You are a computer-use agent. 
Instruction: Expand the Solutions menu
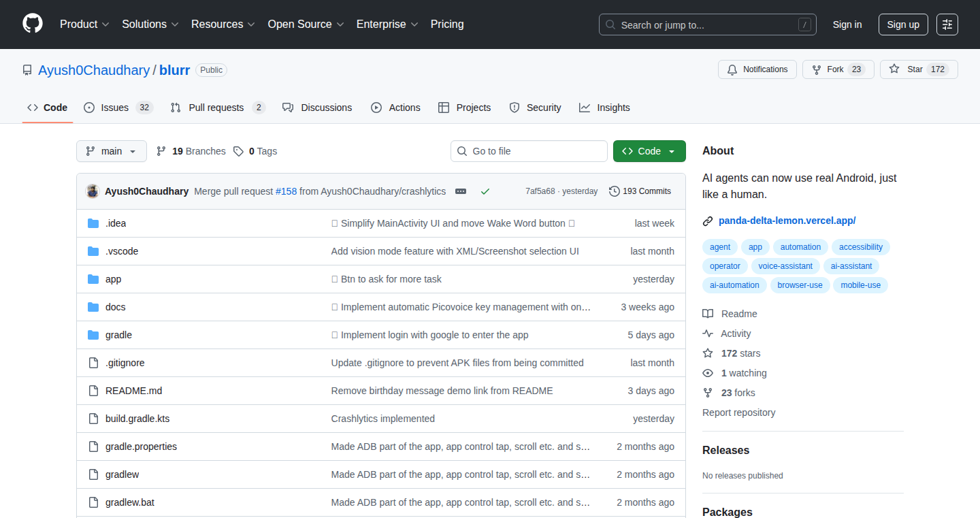tap(150, 24)
